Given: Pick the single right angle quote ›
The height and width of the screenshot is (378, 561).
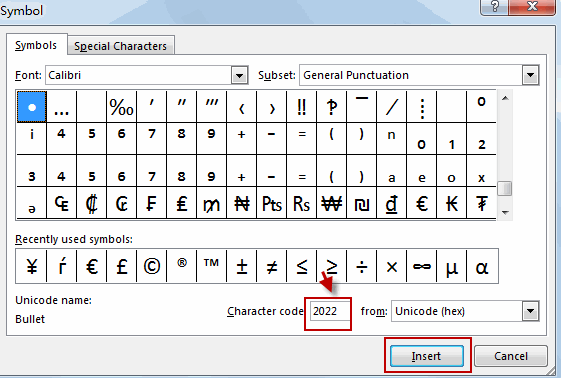Looking at the screenshot, I should click(x=272, y=107).
